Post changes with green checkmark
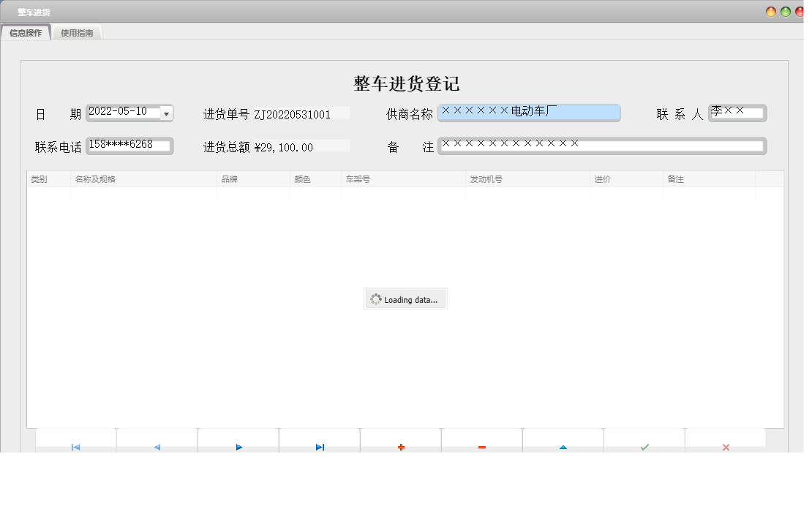 click(644, 447)
